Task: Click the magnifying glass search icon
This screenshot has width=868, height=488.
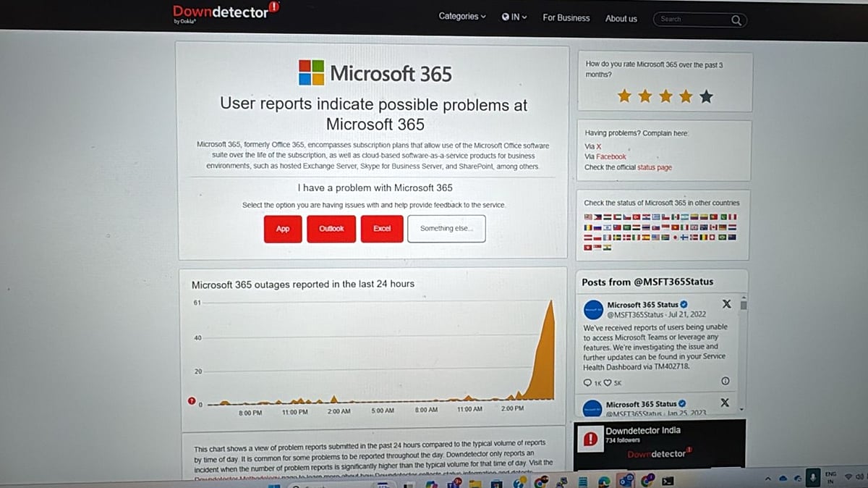Action: [x=736, y=20]
